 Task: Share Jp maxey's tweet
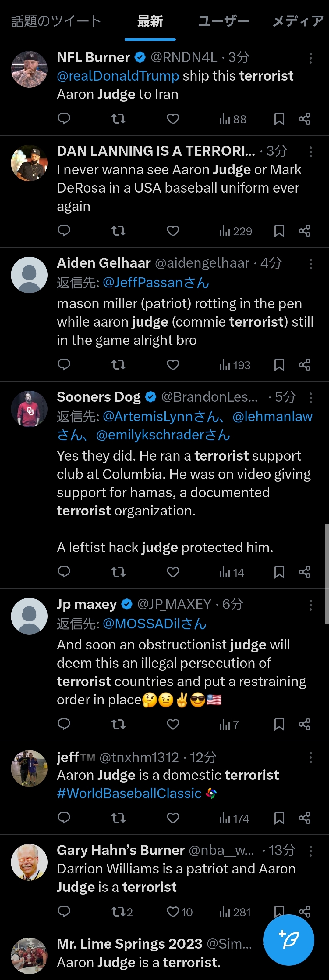click(x=305, y=724)
